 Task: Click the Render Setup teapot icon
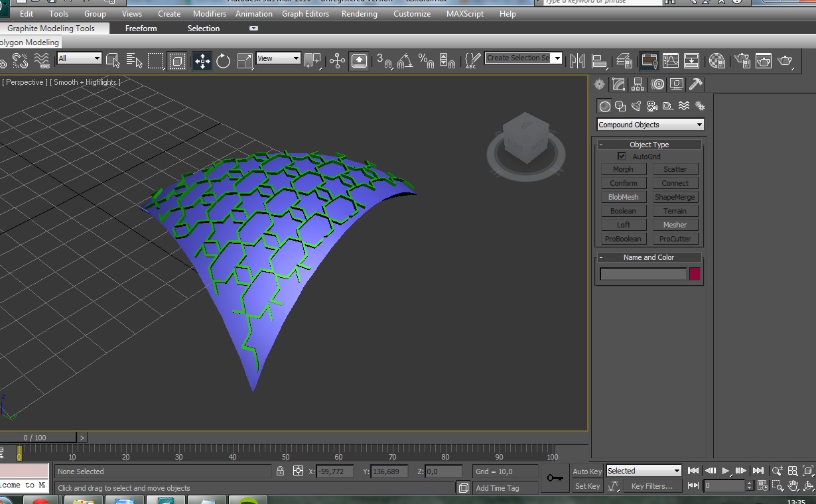(742, 61)
